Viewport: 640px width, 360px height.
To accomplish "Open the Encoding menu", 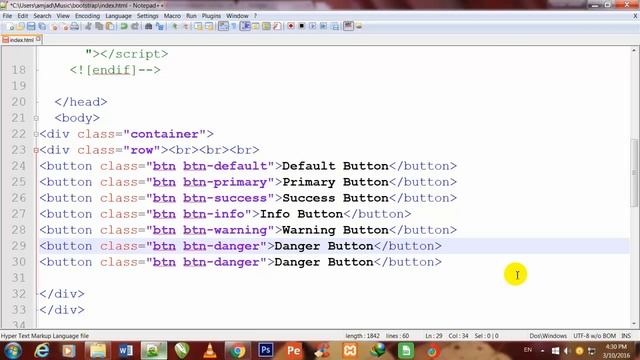I will tap(87, 16).
